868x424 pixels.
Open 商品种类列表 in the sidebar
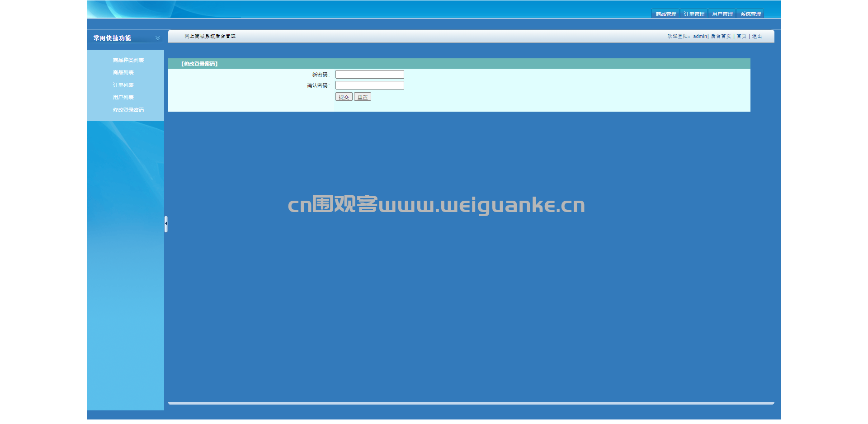[128, 60]
